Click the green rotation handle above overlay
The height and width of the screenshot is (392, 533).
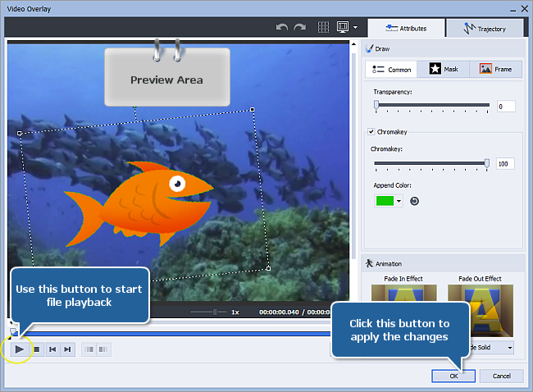point(135,107)
